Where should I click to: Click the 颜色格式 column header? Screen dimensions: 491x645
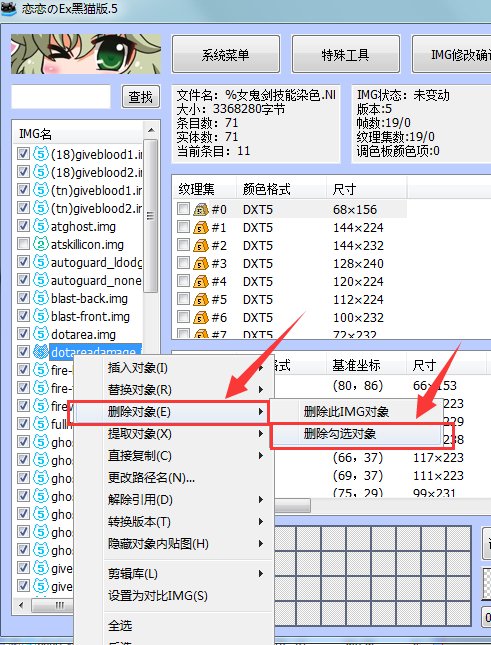point(282,189)
